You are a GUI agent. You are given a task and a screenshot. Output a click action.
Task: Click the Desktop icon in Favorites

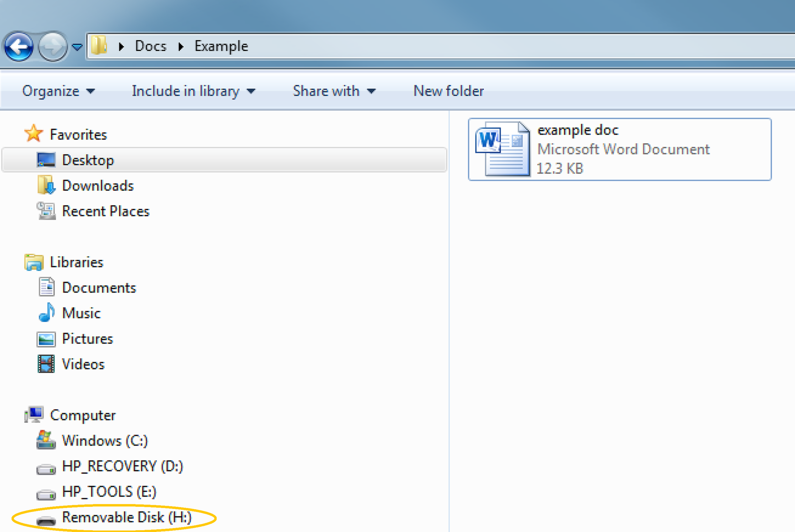coord(46,160)
